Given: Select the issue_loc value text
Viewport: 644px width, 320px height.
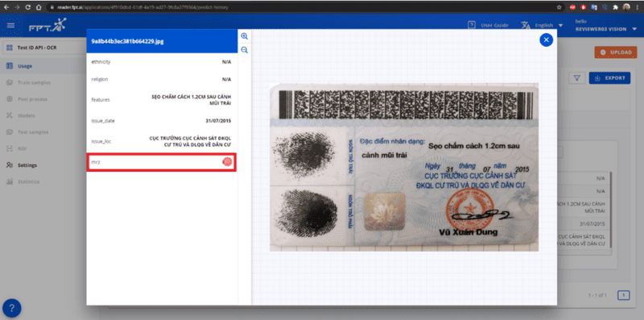Looking at the screenshot, I should click(190, 141).
